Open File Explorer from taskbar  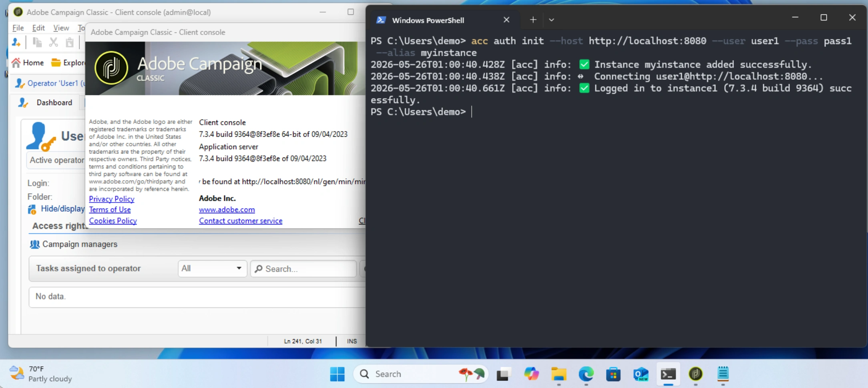(x=559, y=374)
